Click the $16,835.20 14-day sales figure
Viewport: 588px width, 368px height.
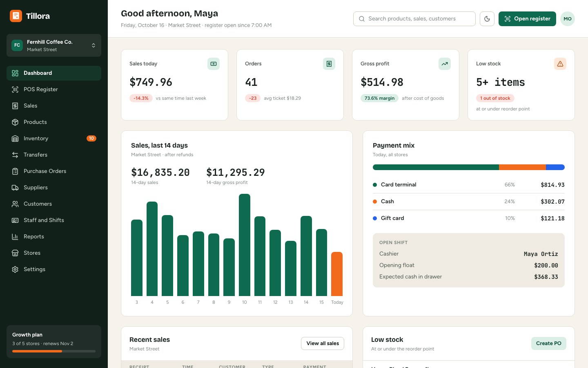tap(160, 173)
